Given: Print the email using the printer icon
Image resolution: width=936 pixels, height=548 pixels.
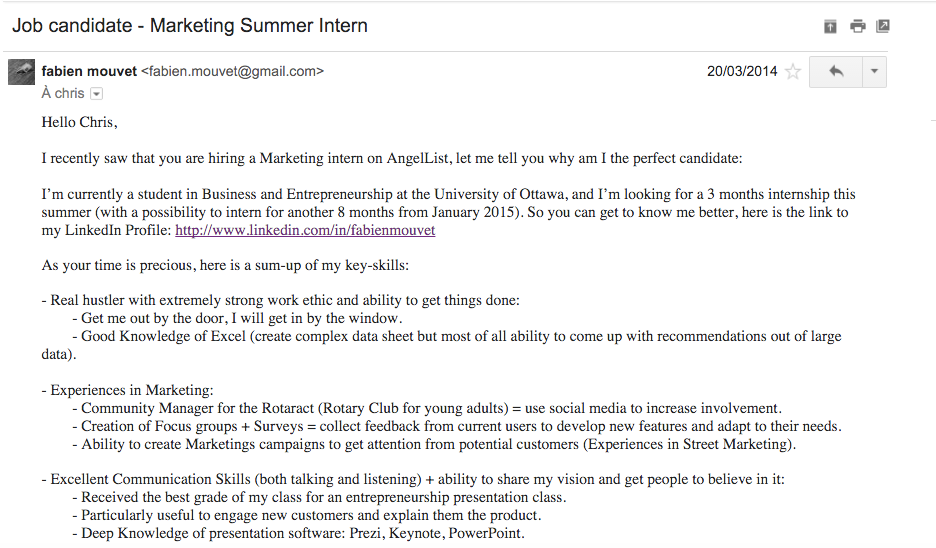Looking at the screenshot, I should click(x=857, y=26).
